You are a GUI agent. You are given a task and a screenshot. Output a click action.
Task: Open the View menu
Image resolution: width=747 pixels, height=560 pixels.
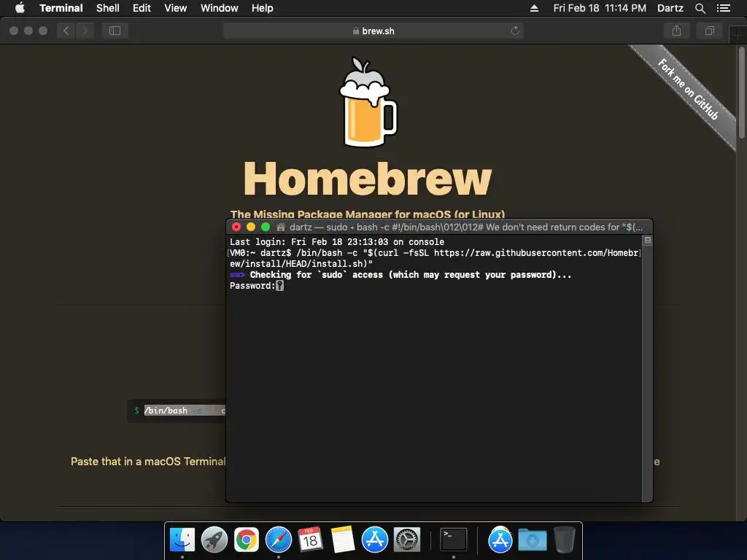pos(175,8)
